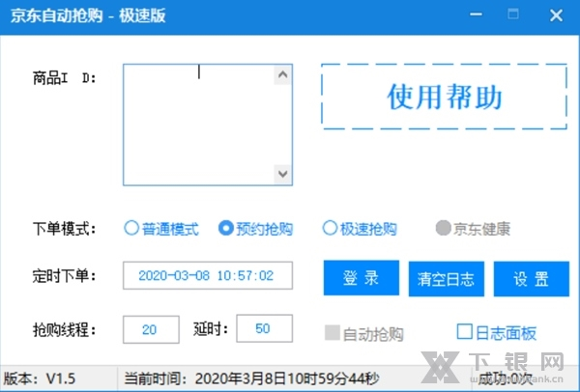Screen dimensions: 580x392
Task: Click the window title 京东自动抢购 - 极速版
Action: [x=88, y=15]
